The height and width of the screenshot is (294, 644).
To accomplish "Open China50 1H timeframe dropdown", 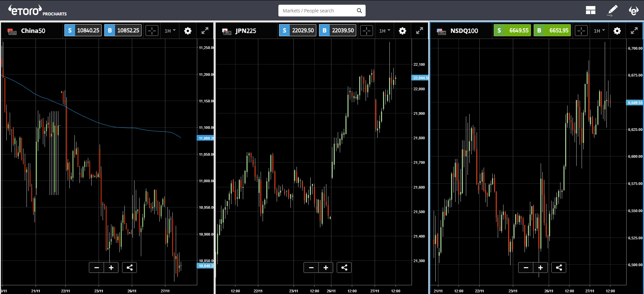I will tap(170, 31).
